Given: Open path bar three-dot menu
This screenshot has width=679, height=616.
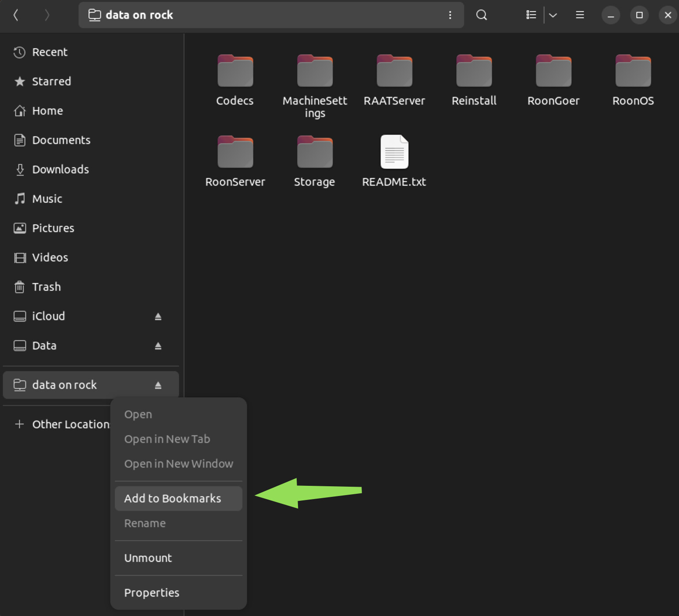Looking at the screenshot, I should coord(450,15).
